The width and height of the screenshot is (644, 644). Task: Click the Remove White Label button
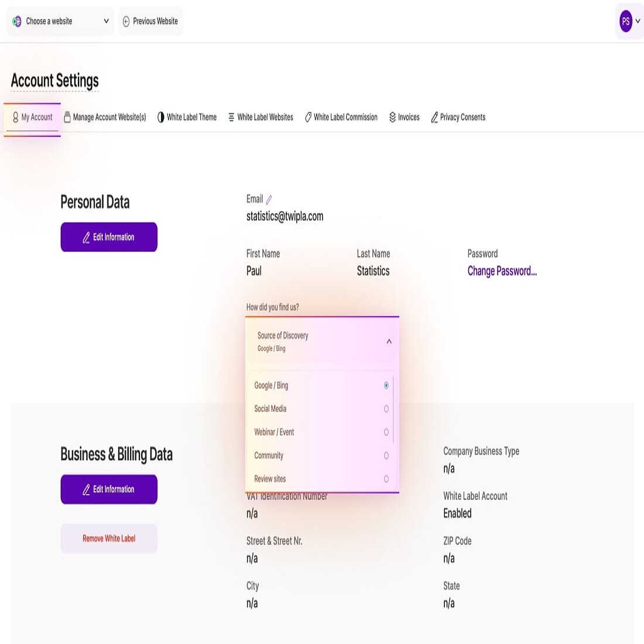[x=108, y=538]
